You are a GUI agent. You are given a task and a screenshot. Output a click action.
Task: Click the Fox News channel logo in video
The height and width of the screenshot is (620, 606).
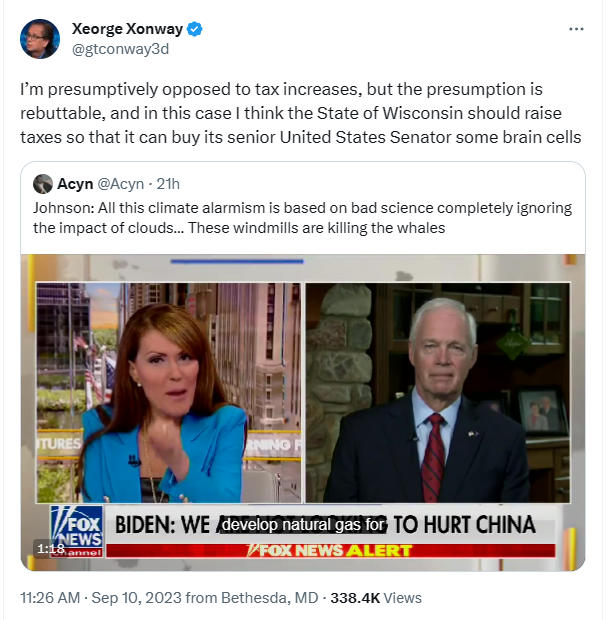pyautogui.click(x=77, y=531)
